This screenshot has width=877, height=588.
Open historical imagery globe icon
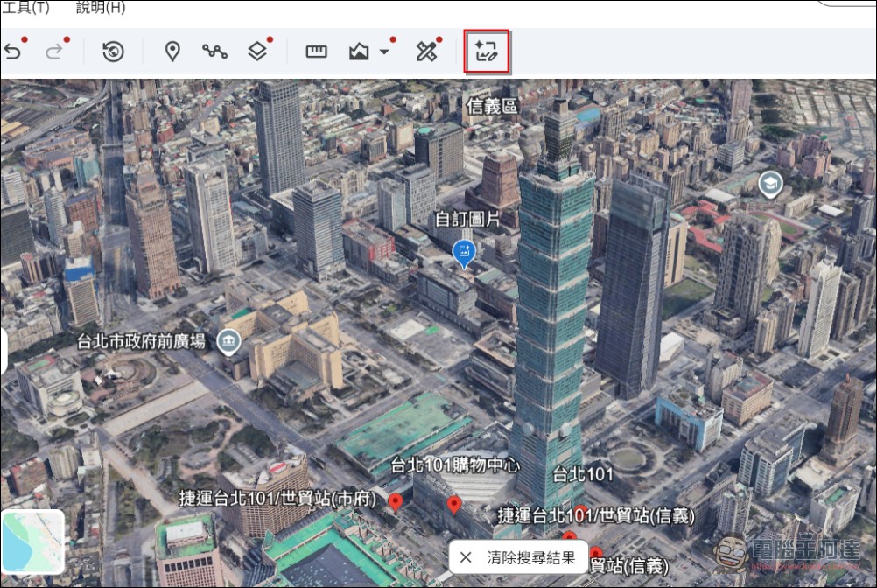[113, 52]
